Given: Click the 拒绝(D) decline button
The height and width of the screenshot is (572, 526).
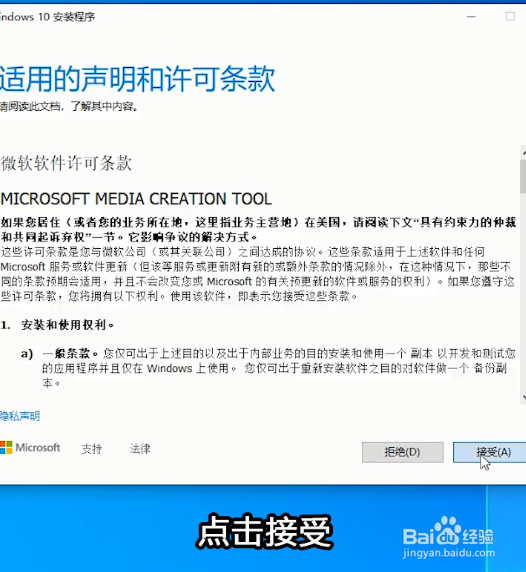Looking at the screenshot, I should [x=403, y=452].
